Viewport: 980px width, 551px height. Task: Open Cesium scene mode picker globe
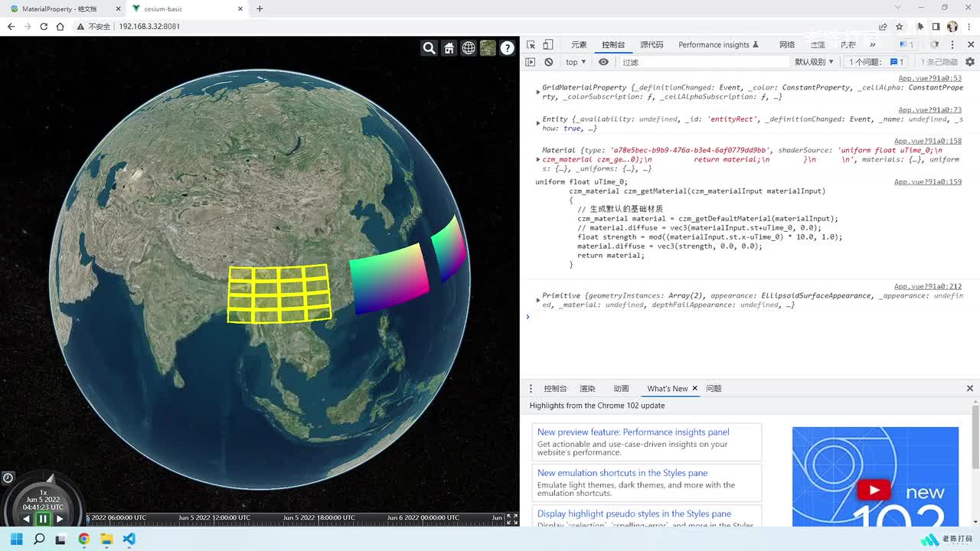pyautogui.click(x=469, y=48)
